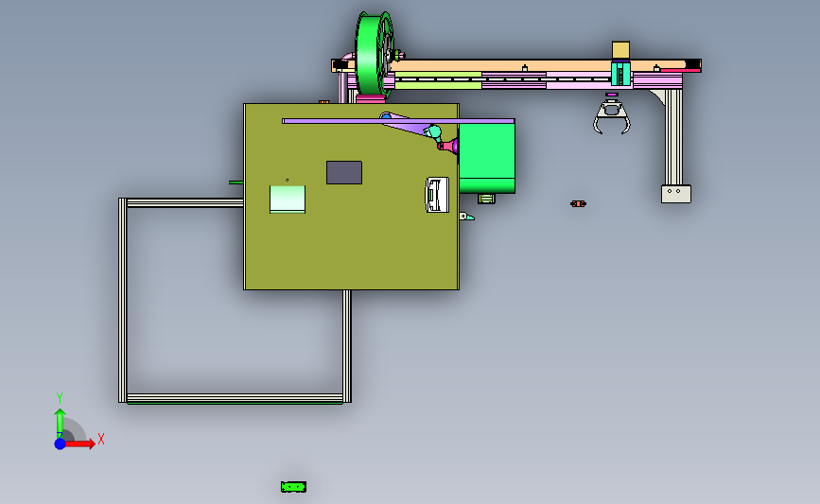Image resolution: width=820 pixels, height=504 pixels.
Task: Select the pale green rectangle on plate
Action: [x=288, y=200]
